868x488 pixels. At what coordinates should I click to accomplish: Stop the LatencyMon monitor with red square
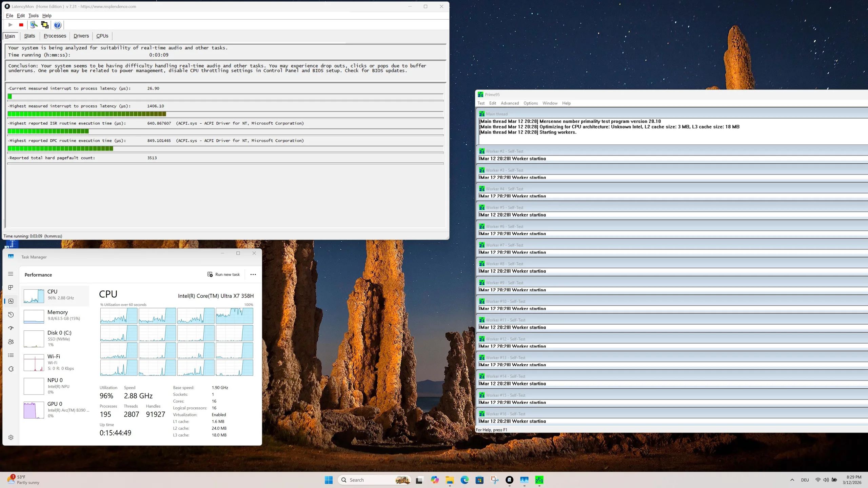pos(21,25)
